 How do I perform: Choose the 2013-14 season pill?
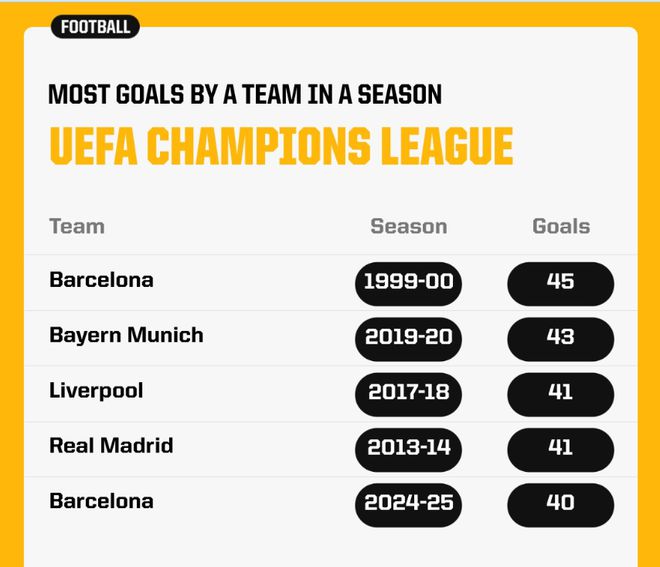click(x=408, y=448)
